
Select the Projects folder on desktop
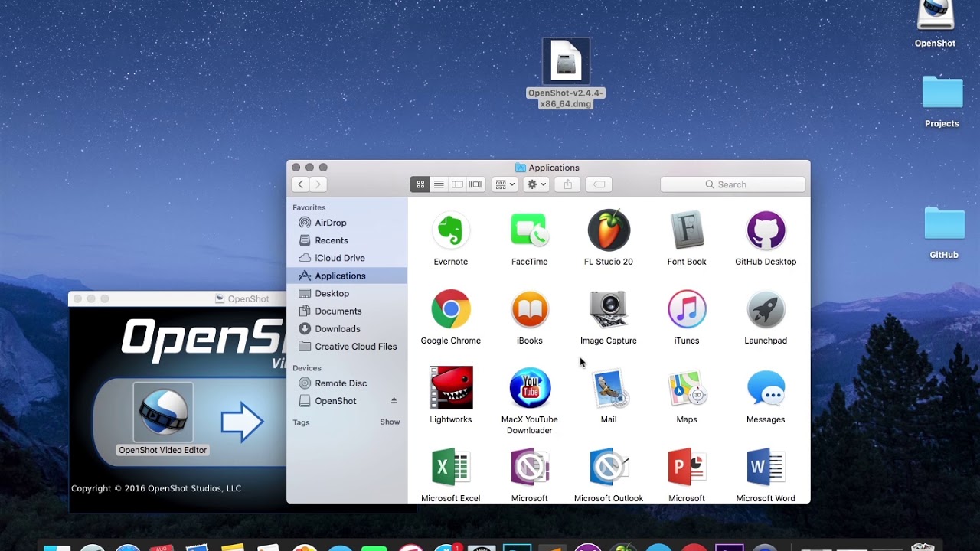tap(942, 93)
